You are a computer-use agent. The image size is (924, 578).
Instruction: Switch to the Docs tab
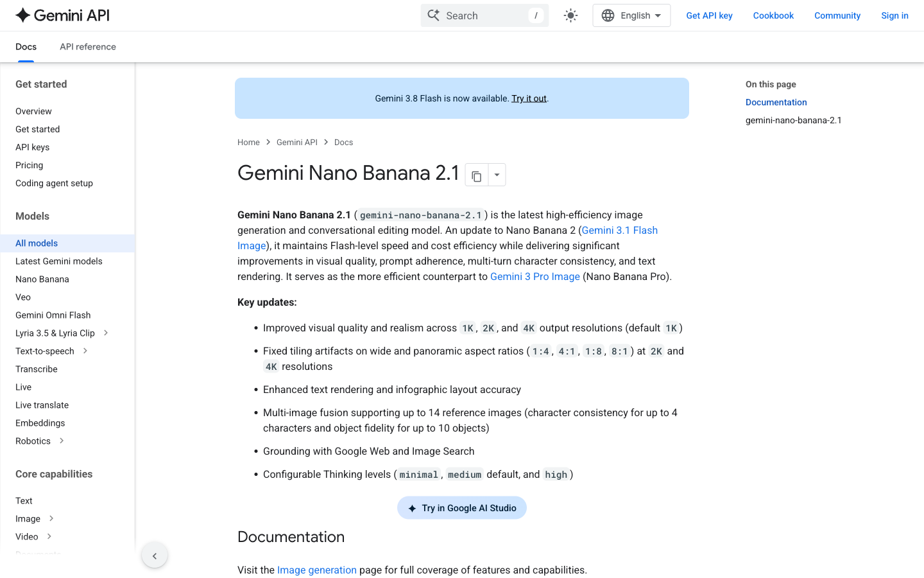26,47
